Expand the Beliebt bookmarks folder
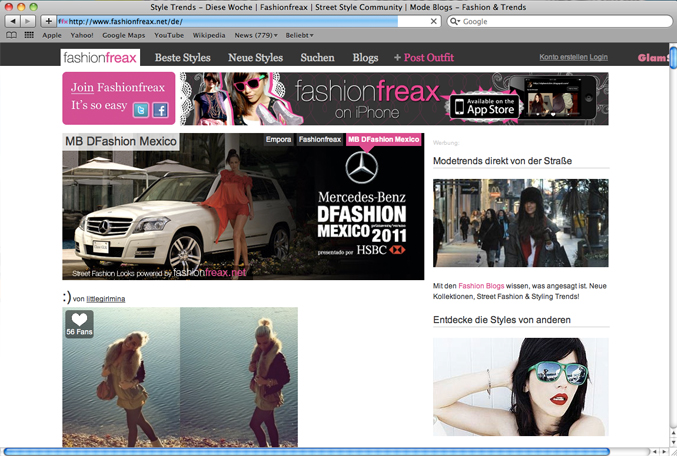Viewport: 677px width, 456px height. [x=299, y=35]
